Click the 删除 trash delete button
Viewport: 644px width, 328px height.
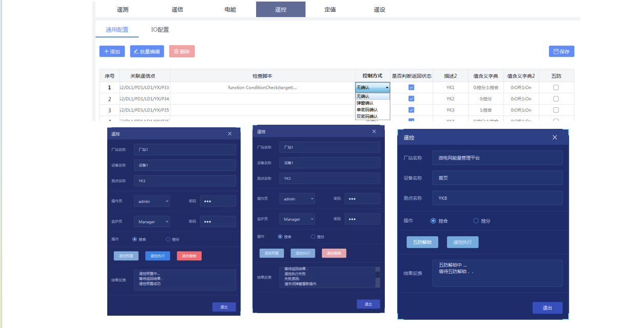182,51
